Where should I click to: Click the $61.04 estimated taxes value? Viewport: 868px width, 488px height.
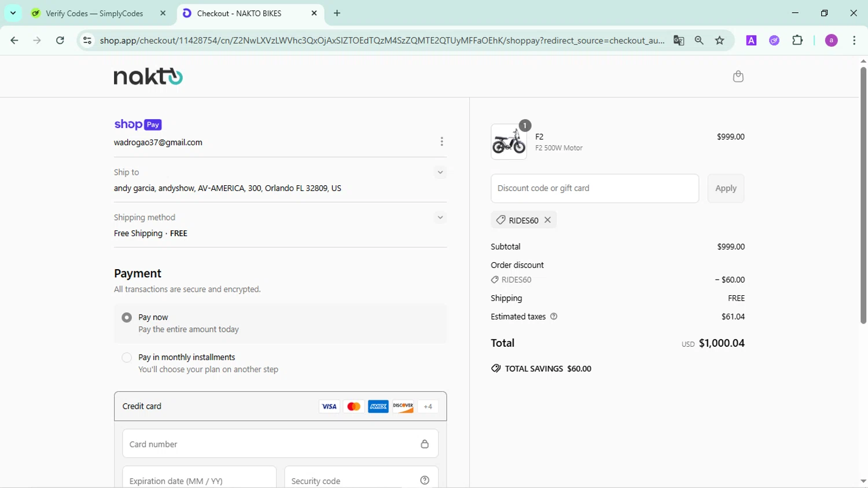tap(733, 317)
